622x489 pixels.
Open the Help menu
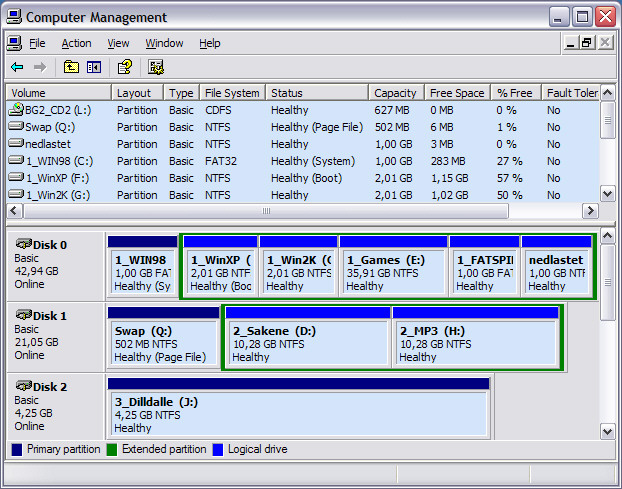pos(209,43)
